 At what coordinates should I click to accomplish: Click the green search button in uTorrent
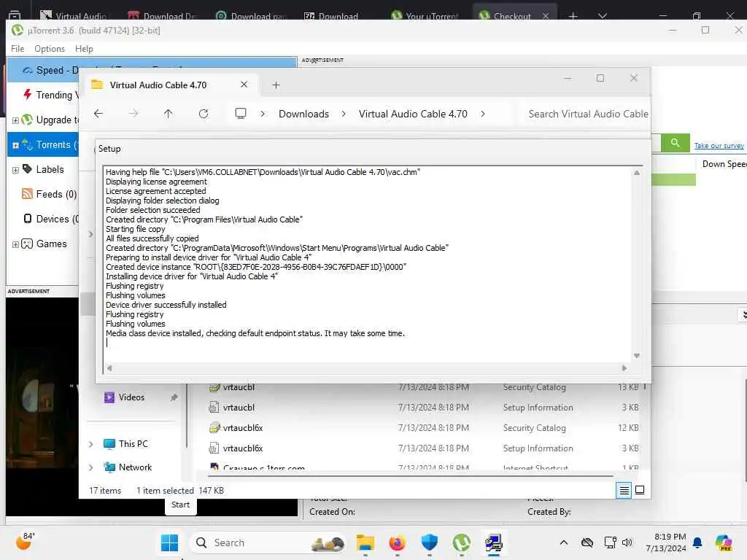[675, 142]
